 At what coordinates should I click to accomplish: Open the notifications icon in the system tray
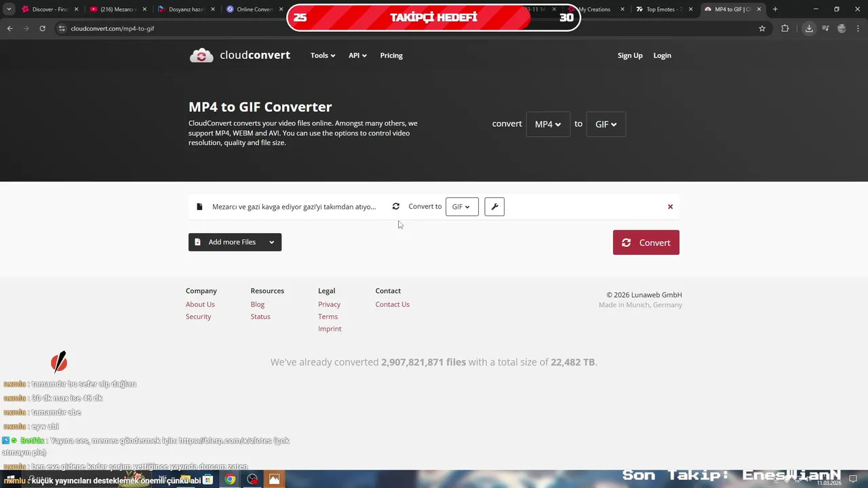pos(853,479)
